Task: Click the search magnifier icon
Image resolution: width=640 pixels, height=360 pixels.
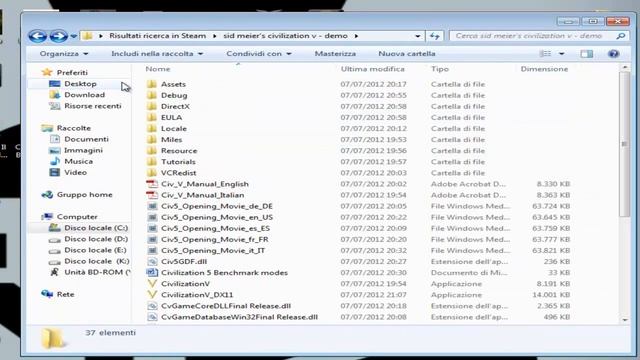Action: click(x=621, y=36)
